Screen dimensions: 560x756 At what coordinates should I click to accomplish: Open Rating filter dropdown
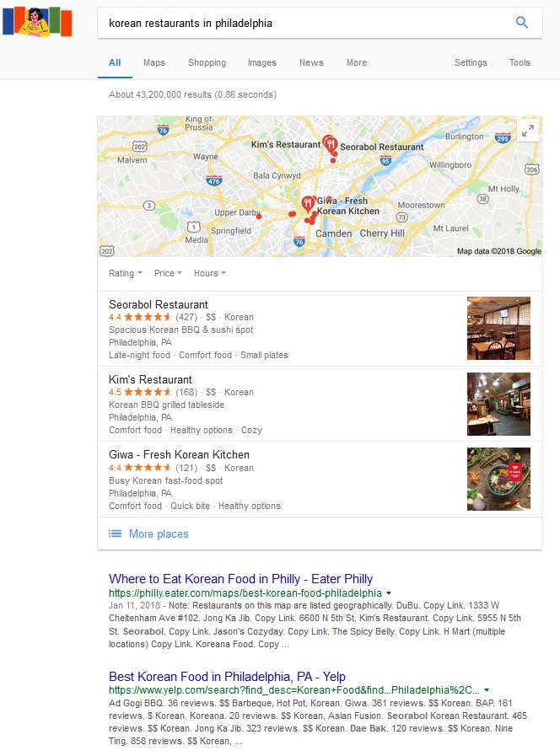pyautogui.click(x=126, y=273)
